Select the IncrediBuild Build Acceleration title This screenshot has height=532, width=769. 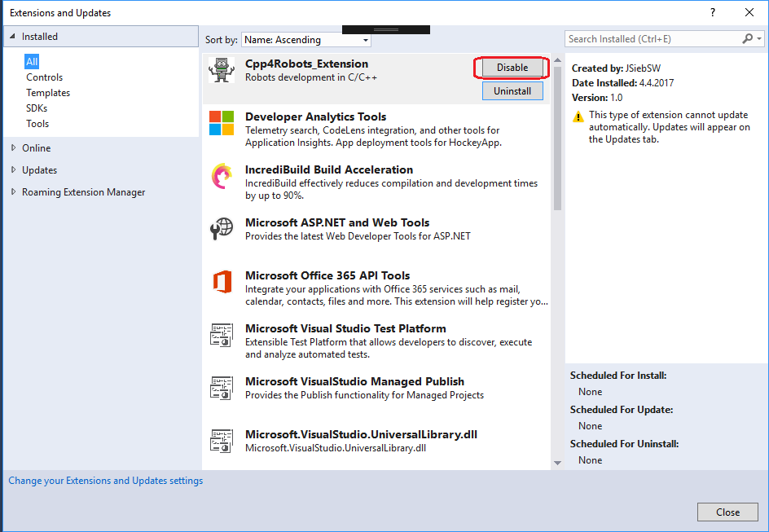(x=329, y=169)
